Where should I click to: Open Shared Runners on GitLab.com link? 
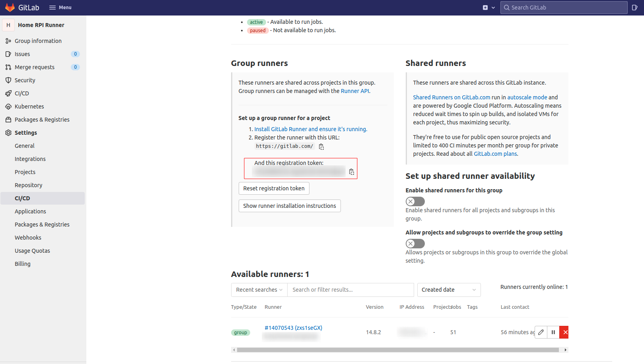click(451, 97)
